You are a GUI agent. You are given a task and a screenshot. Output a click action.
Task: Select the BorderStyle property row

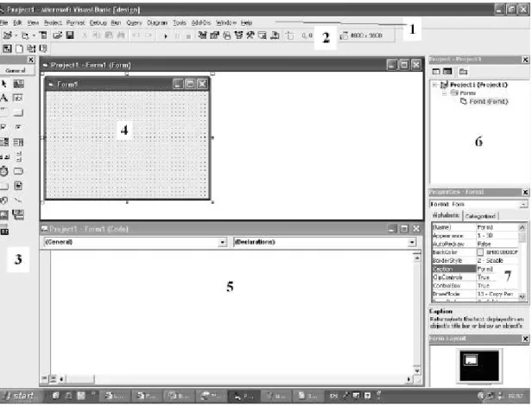tap(475, 261)
